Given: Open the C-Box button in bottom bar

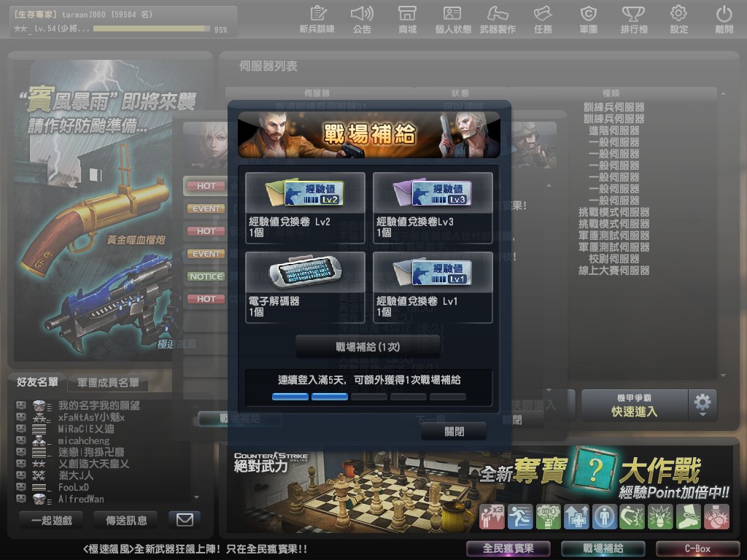Looking at the screenshot, I should 697,548.
